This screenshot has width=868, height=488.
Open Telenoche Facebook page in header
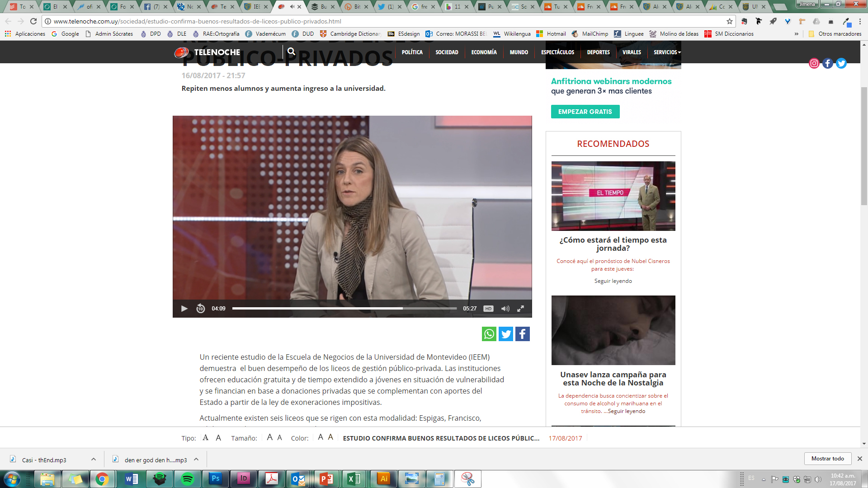tap(828, 63)
